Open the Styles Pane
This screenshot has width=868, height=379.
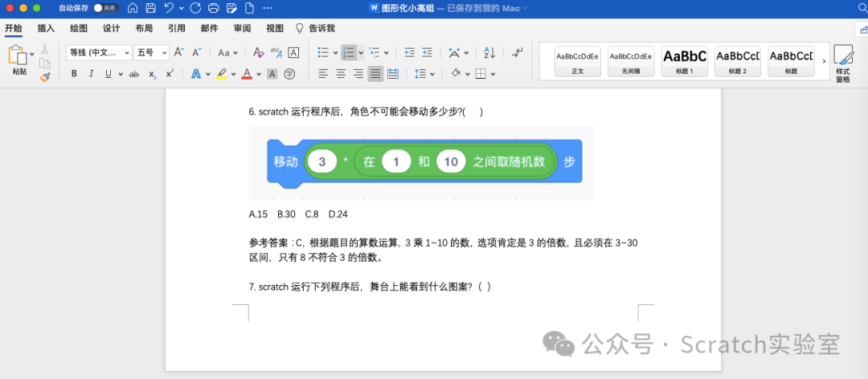[843, 63]
